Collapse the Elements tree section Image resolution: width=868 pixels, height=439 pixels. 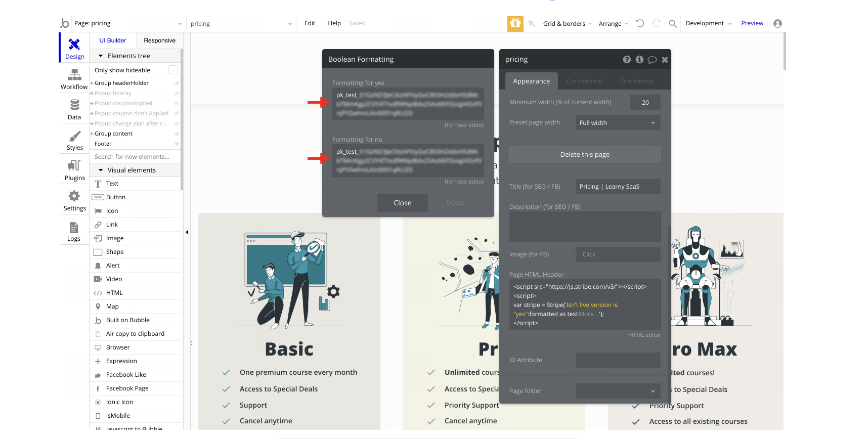[x=101, y=56]
